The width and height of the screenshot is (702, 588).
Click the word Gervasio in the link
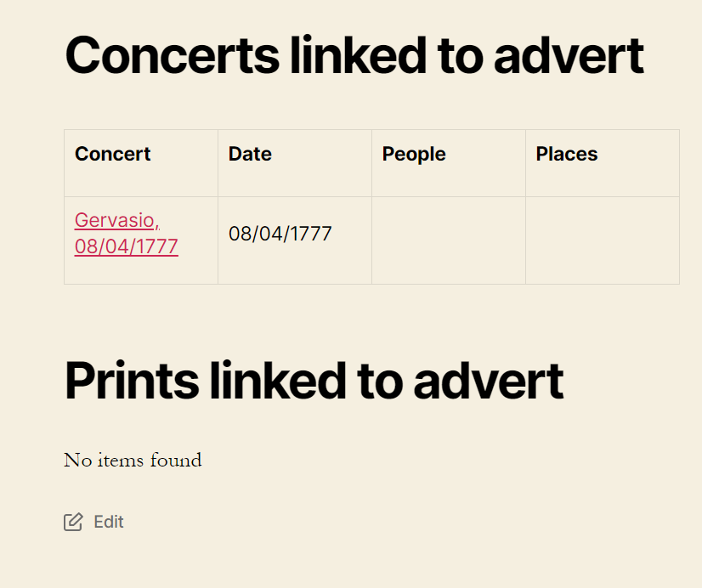116,220
